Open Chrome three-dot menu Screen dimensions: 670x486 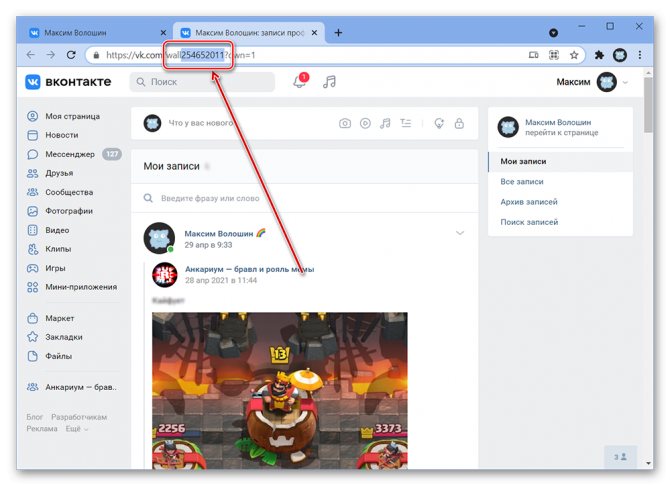tap(640, 55)
